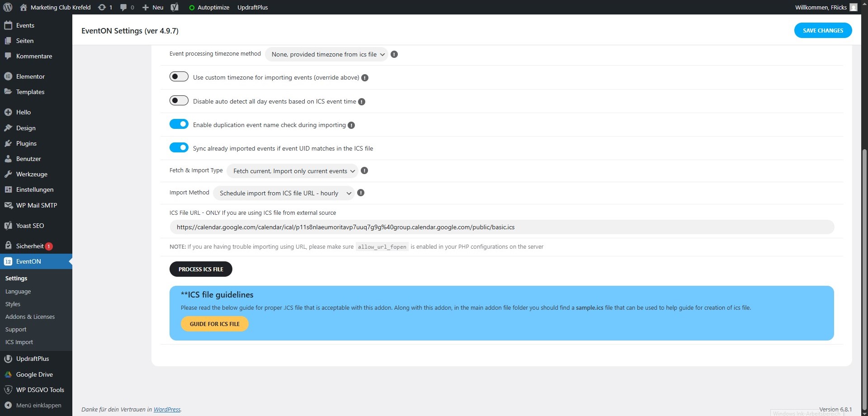Open the Yoast icon in admin bar

click(x=175, y=7)
